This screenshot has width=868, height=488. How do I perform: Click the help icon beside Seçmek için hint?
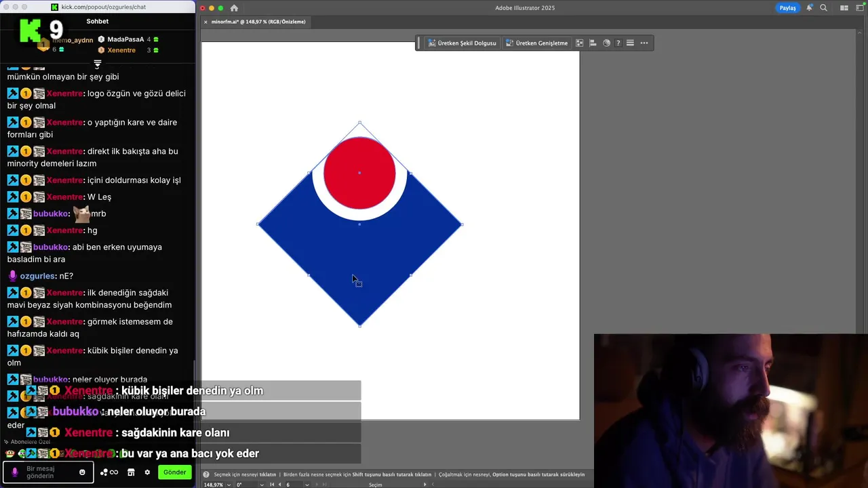[x=207, y=474]
